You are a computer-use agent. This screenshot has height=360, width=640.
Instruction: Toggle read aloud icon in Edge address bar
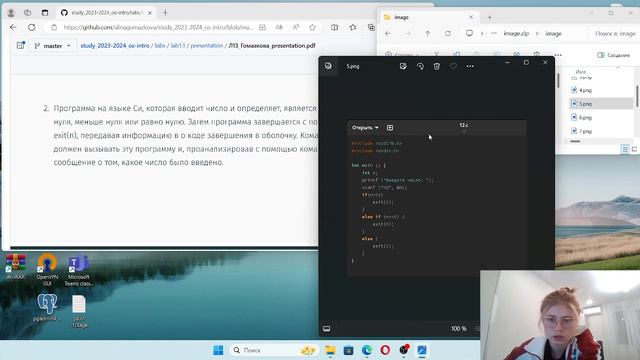point(296,27)
